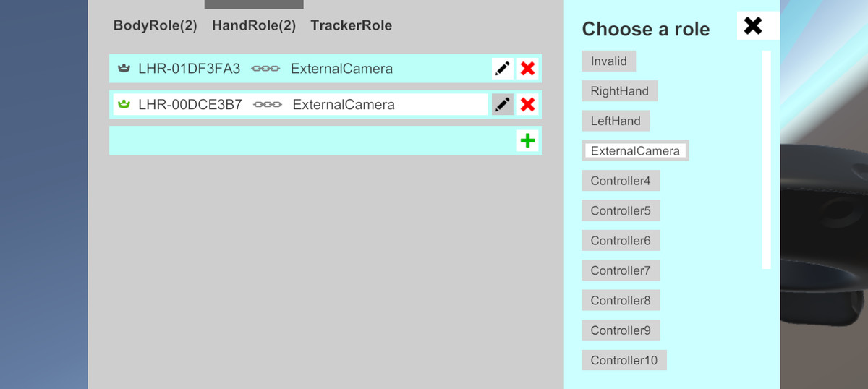Switch to the BodyRole(2) tab
Screen dimensions: 868x389
[156, 26]
